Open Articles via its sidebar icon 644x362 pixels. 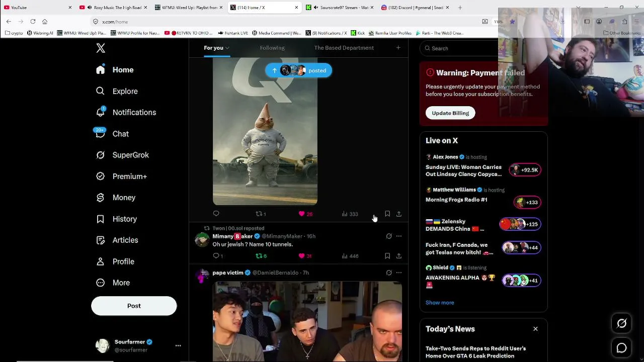coord(101,240)
